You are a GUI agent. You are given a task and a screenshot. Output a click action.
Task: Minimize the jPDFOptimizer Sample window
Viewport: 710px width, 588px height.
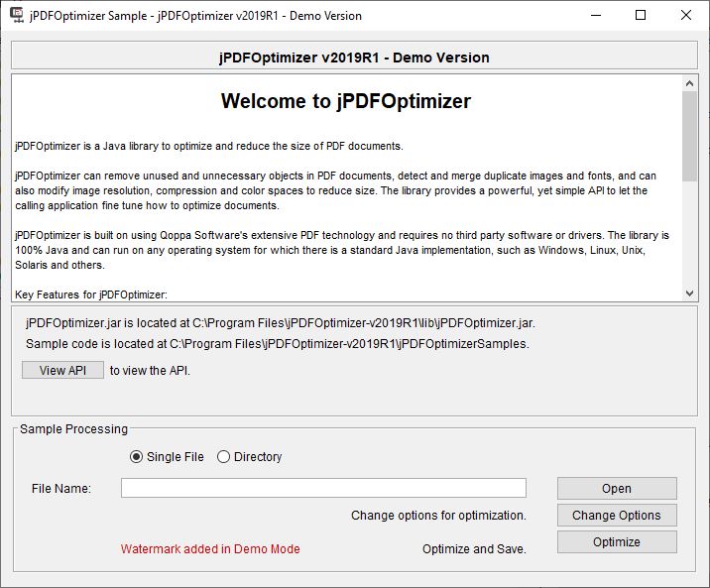[x=596, y=15]
